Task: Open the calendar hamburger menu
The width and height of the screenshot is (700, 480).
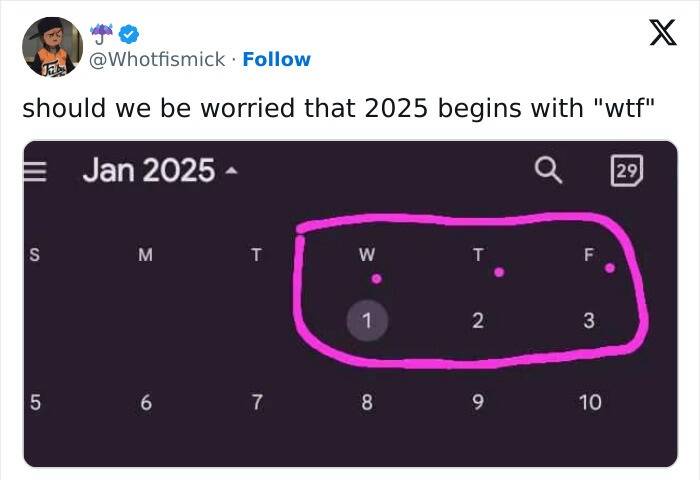Action: pos(36,171)
